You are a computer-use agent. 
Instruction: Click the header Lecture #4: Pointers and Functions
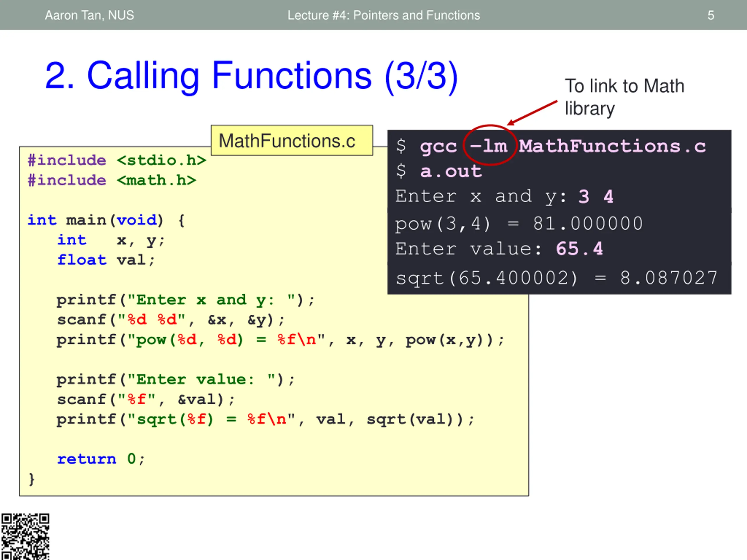pos(383,15)
